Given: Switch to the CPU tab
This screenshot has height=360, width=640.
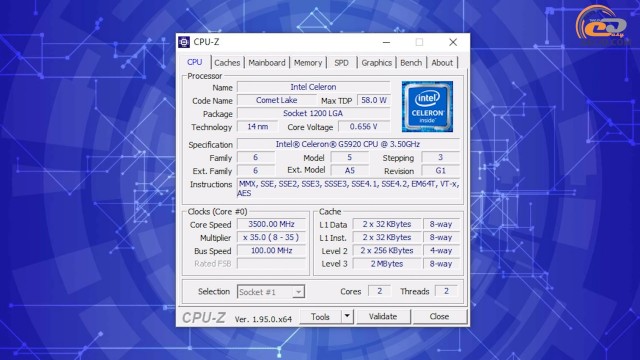Looking at the screenshot, I should pyautogui.click(x=195, y=62).
